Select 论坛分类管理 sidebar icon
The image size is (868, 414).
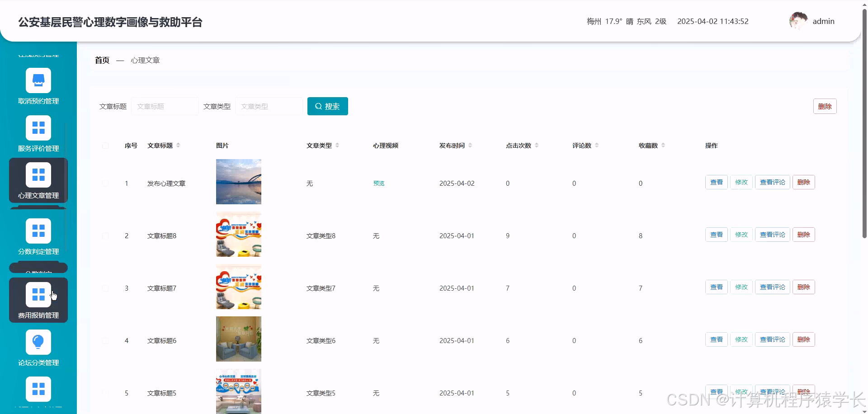38,341
